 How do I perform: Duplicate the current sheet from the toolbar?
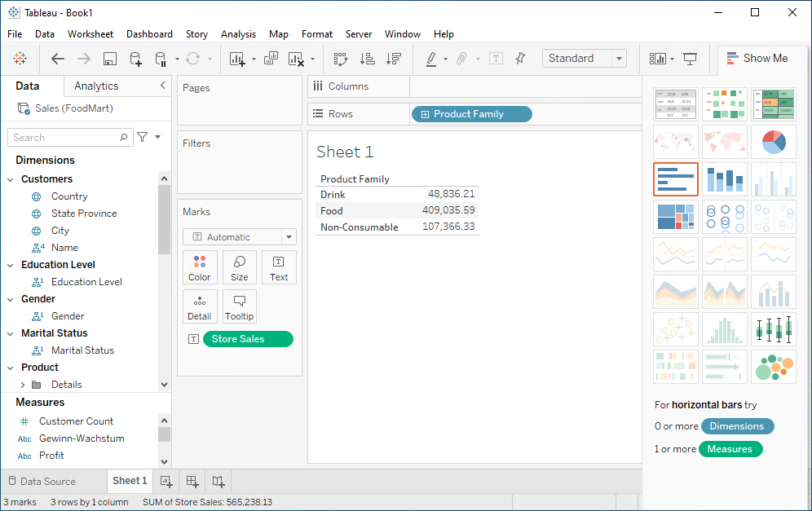(271, 59)
